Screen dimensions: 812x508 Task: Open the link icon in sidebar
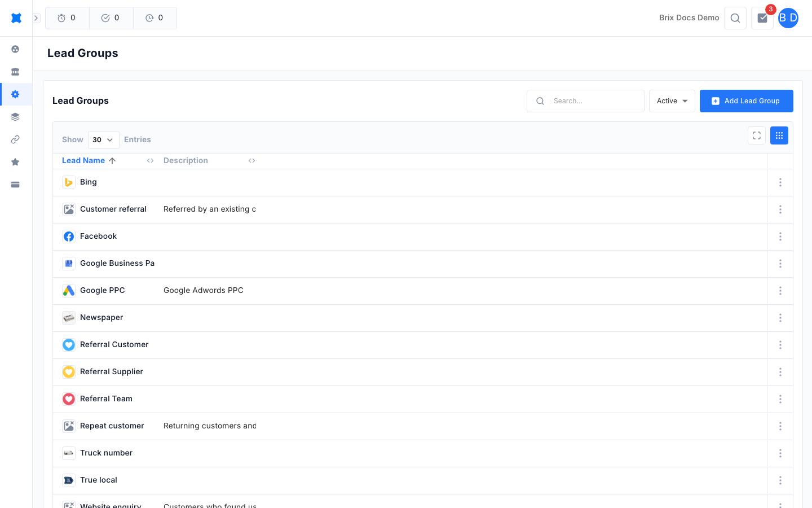[x=15, y=139]
